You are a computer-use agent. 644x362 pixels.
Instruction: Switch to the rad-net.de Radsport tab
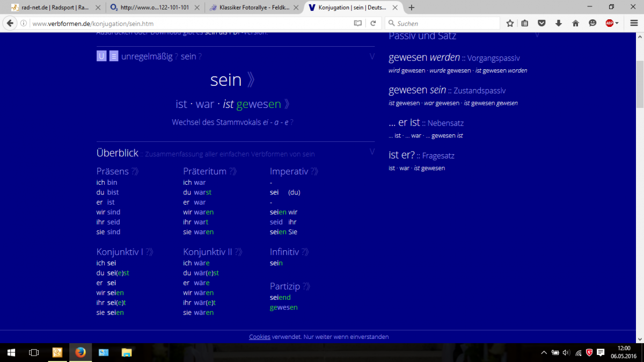click(50, 8)
